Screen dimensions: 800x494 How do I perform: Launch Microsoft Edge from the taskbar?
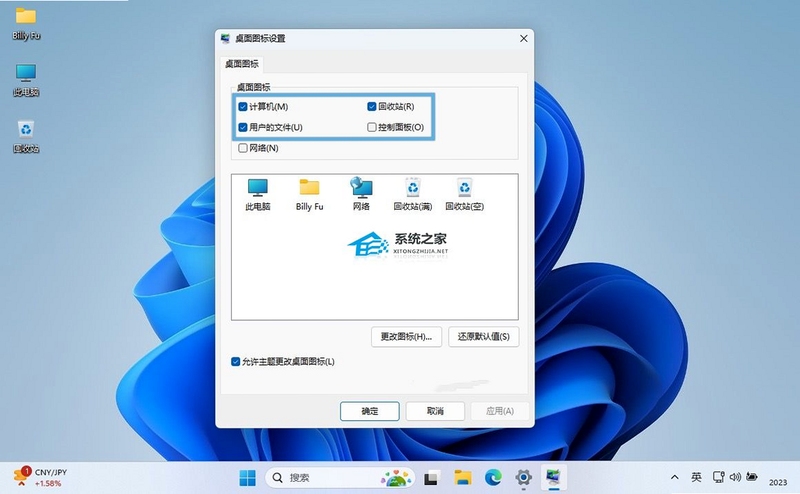pyautogui.click(x=493, y=478)
